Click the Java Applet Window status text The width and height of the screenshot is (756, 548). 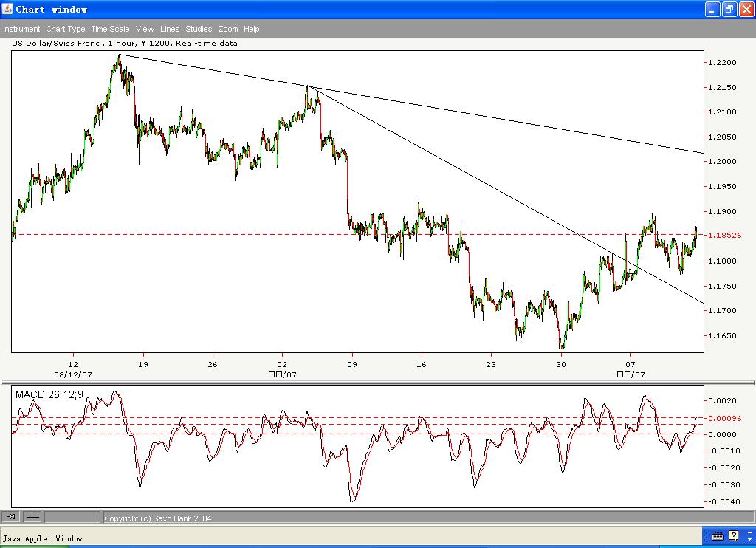tap(42, 538)
